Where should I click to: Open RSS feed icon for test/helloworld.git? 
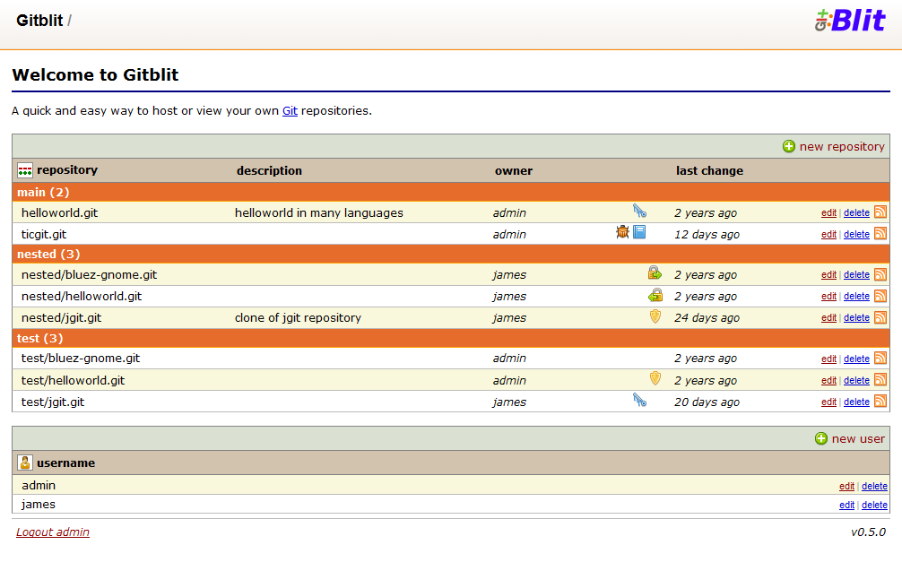(x=880, y=379)
